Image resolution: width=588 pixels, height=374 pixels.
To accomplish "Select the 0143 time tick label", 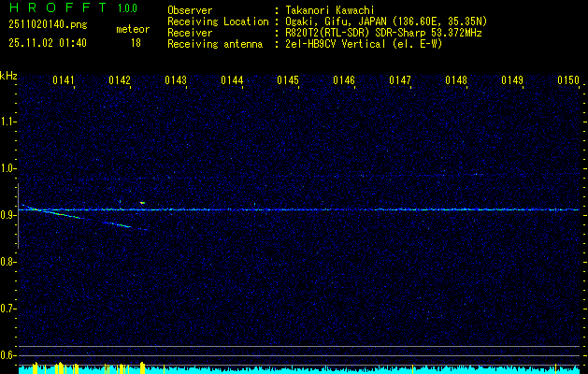I will point(176,81).
